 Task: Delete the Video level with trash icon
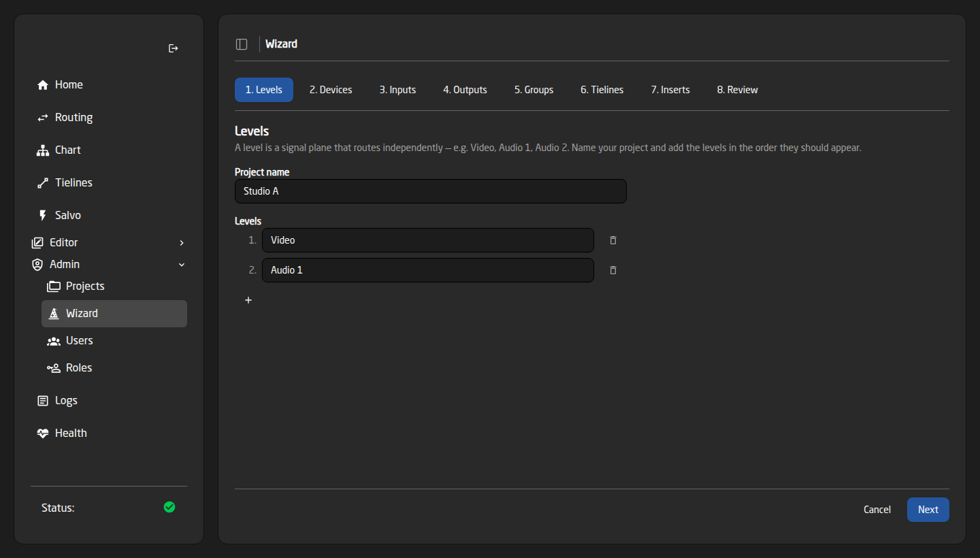point(613,240)
